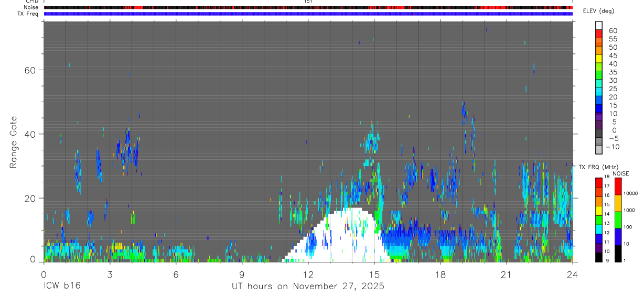
Task: Click the 'ELEV (deg)' colorbar title
Action: click(x=598, y=11)
